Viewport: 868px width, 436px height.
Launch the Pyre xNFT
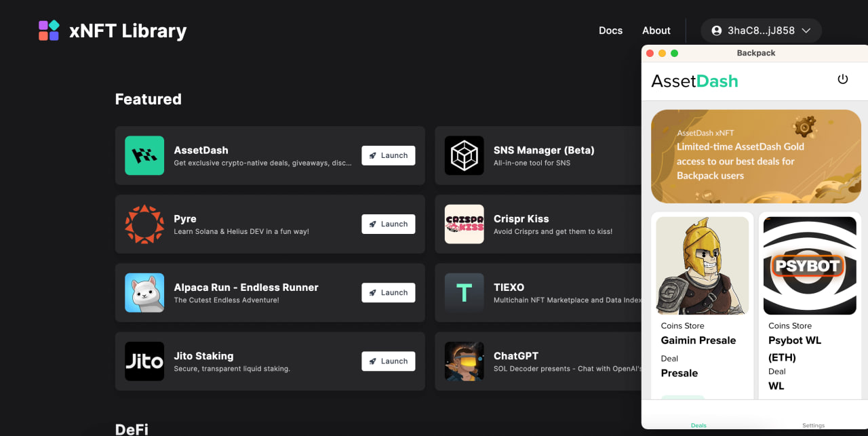[x=389, y=224]
